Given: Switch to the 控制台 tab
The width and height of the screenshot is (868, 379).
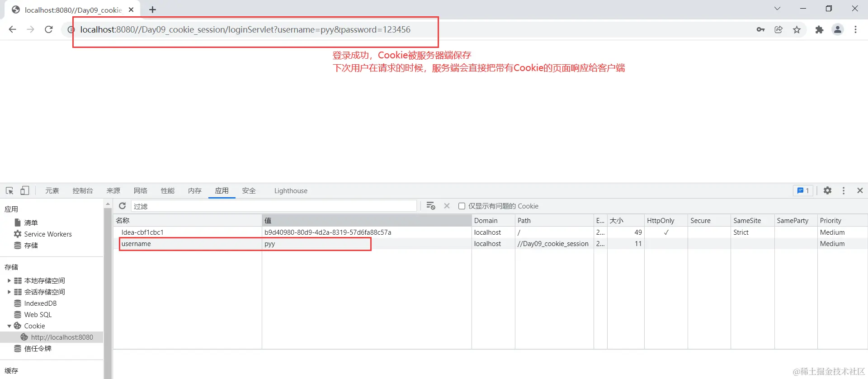Looking at the screenshot, I should click(x=83, y=190).
